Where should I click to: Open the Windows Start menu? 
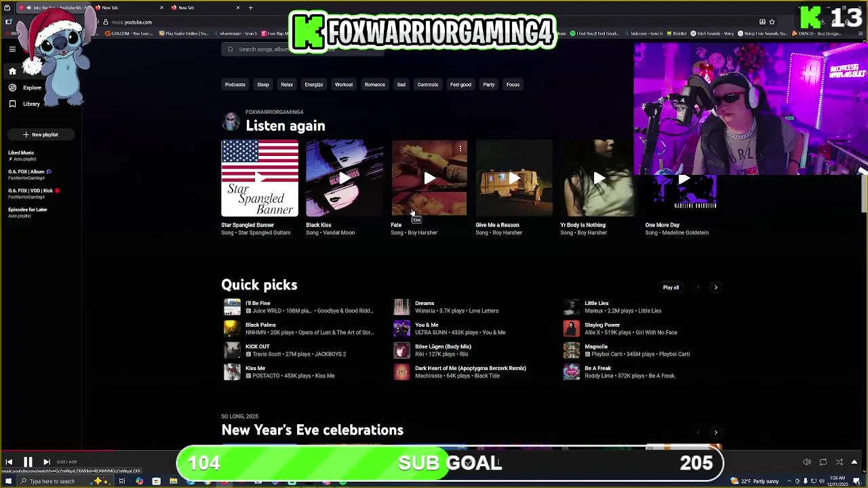coord(8,481)
